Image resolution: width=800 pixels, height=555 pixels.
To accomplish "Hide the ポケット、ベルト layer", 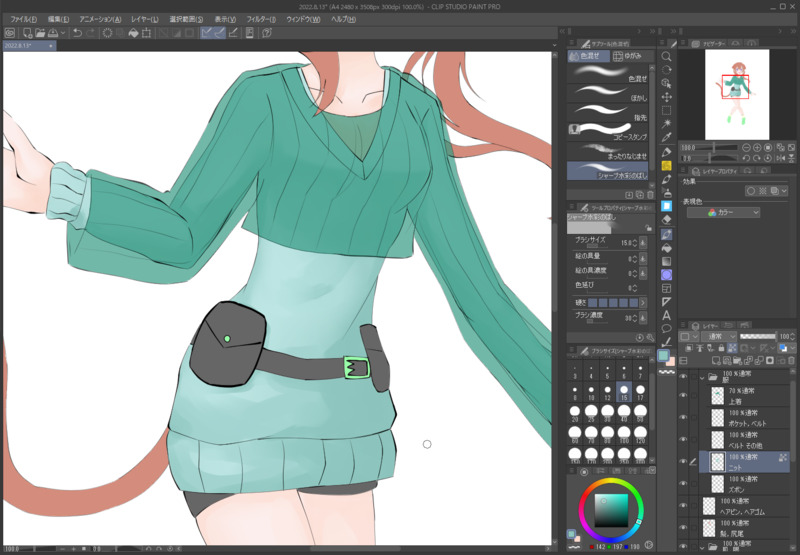I will (684, 418).
